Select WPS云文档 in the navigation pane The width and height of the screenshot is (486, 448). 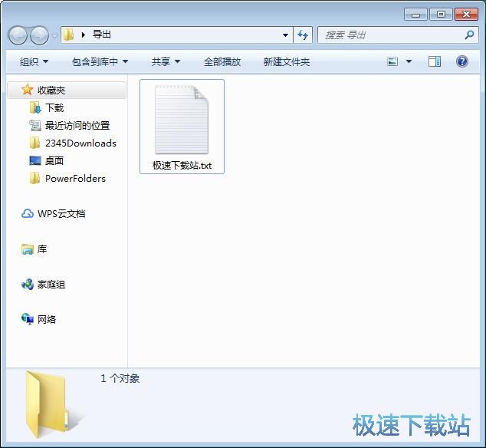[x=61, y=213]
